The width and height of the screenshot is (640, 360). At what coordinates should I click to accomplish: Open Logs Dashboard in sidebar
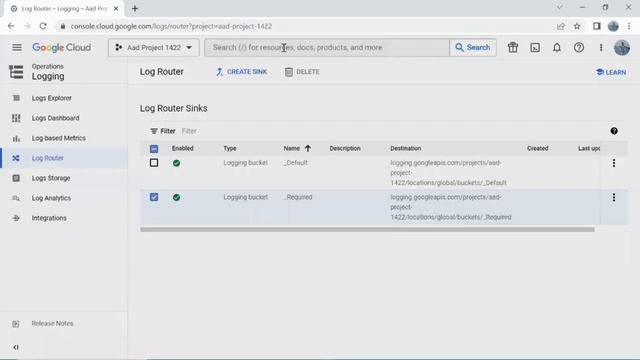pyautogui.click(x=56, y=118)
